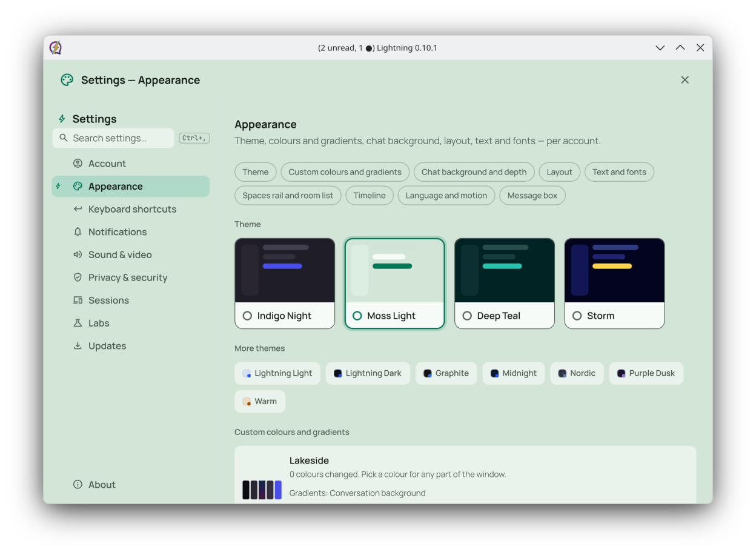
Task: Apply the Graphite theme
Action: (446, 373)
